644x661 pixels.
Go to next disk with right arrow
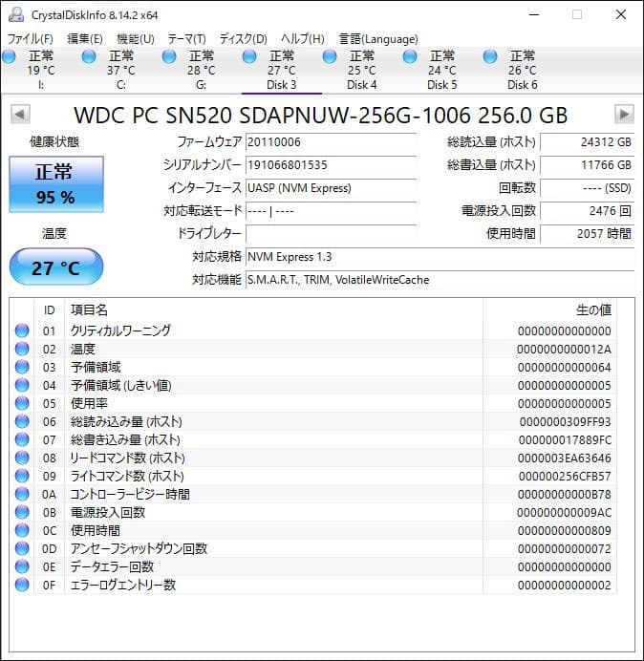[x=624, y=115]
